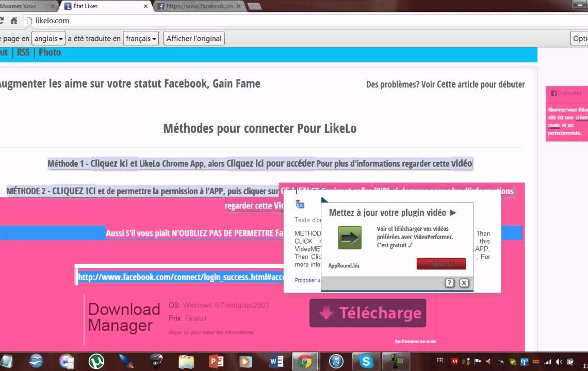The height and width of the screenshot is (371, 588).
Task: Open uTorrent from the taskbar
Action: click(x=96, y=361)
